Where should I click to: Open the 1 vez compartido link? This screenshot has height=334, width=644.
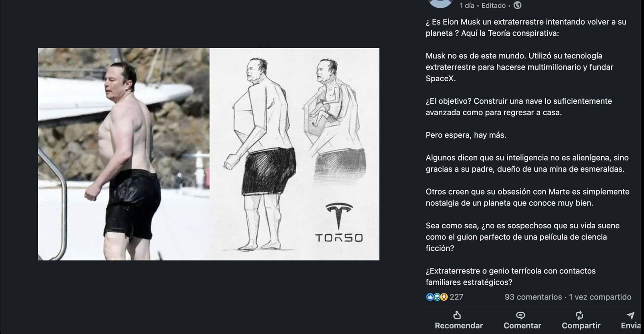600,297
